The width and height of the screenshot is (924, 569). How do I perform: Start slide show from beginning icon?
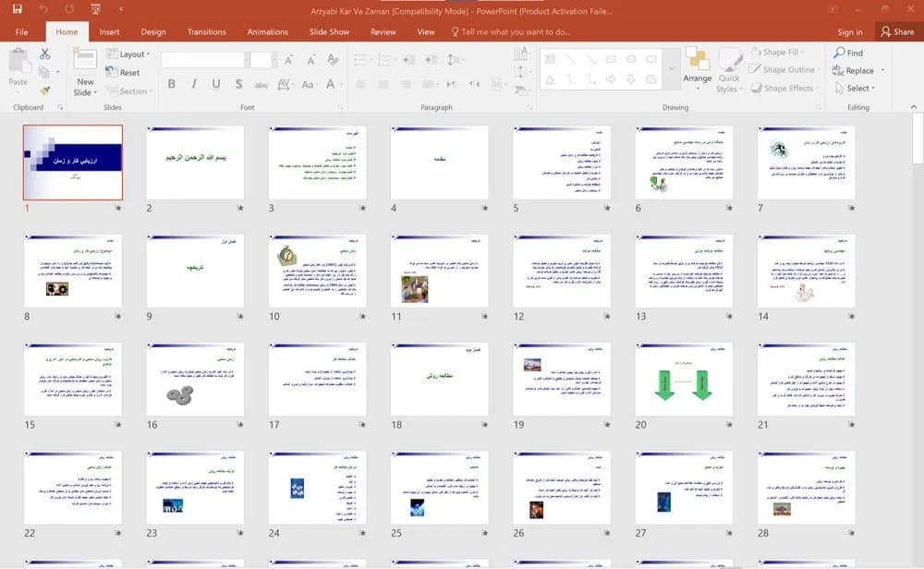pos(95,9)
